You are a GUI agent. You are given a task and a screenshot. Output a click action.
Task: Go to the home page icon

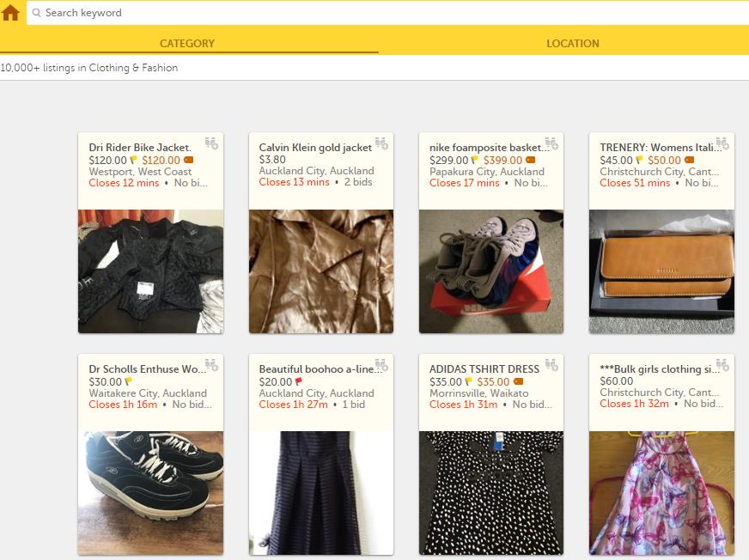[10, 12]
